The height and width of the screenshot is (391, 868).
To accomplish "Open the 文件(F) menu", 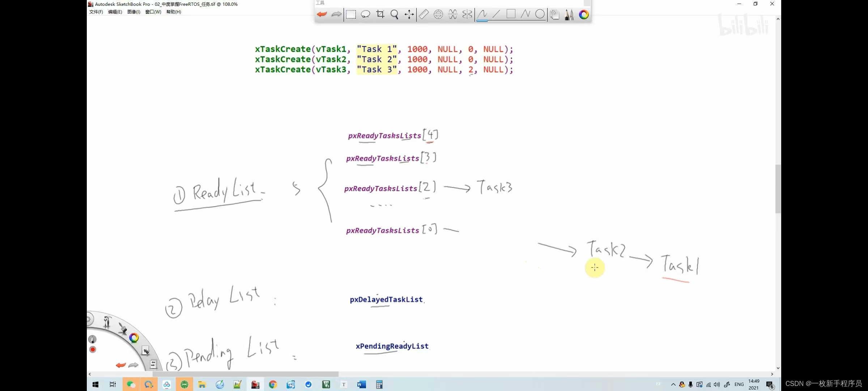I will coord(96,12).
